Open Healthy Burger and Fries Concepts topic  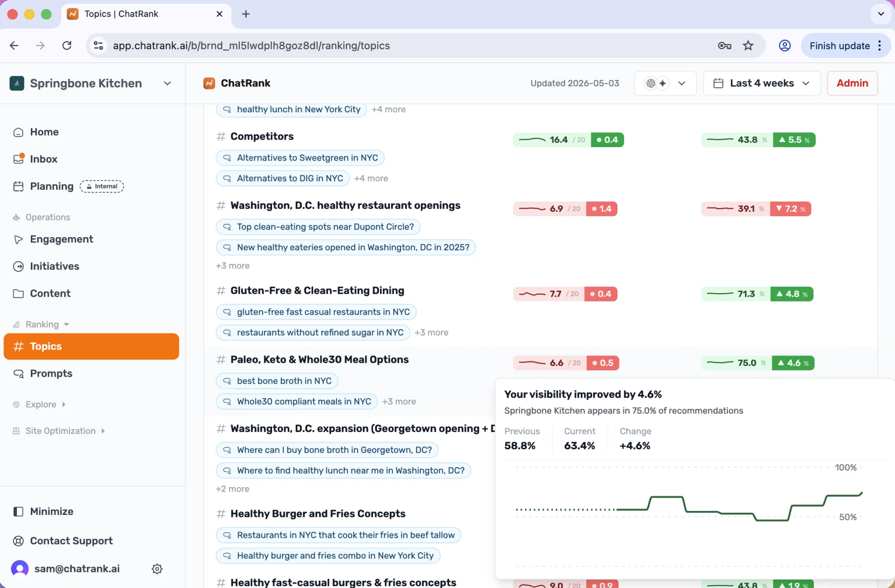318,513
